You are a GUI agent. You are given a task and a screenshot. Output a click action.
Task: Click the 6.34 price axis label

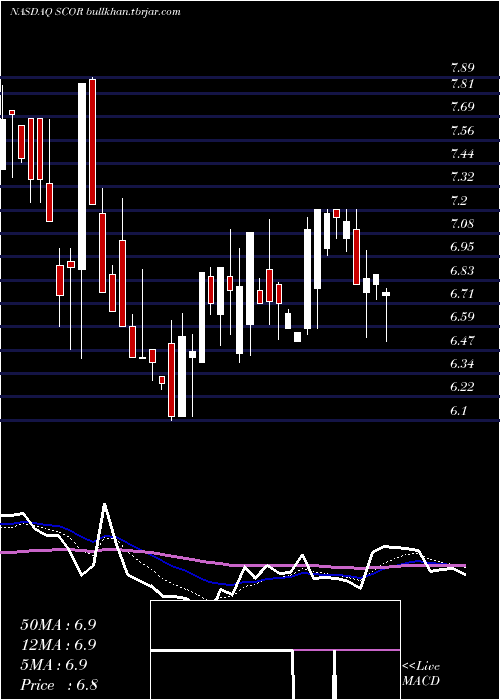462,364
